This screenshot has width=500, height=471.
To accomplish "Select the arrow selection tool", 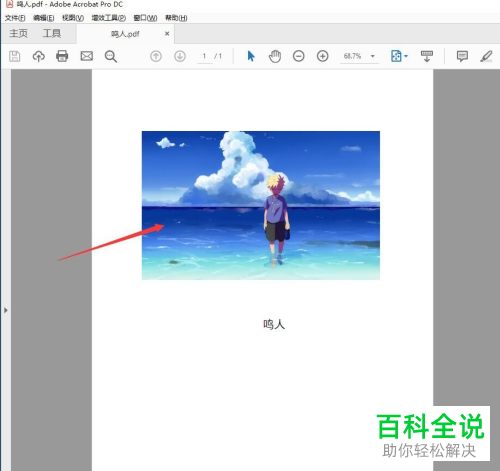I will tap(251, 56).
